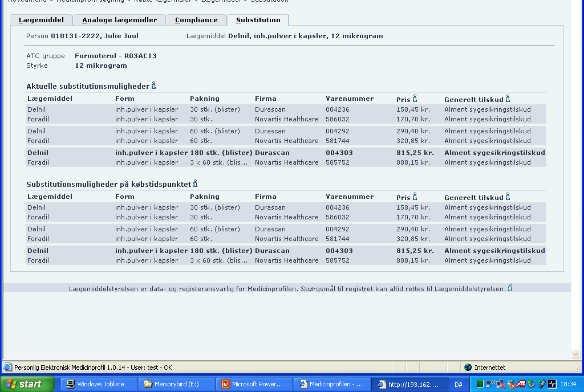
Task: Click Generelt tilskud info icon in købstidspunktet table
Action: tap(508, 197)
